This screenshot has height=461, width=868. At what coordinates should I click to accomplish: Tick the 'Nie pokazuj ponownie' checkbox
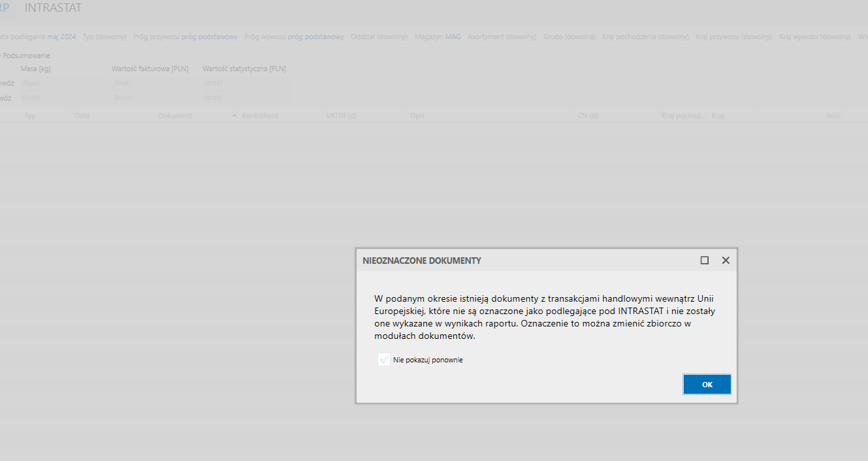[x=384, y=360]
